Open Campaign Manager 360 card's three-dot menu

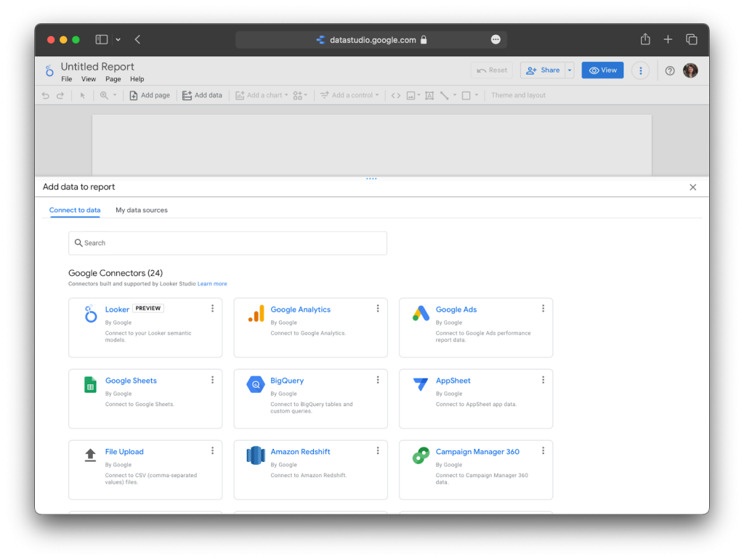543,451
